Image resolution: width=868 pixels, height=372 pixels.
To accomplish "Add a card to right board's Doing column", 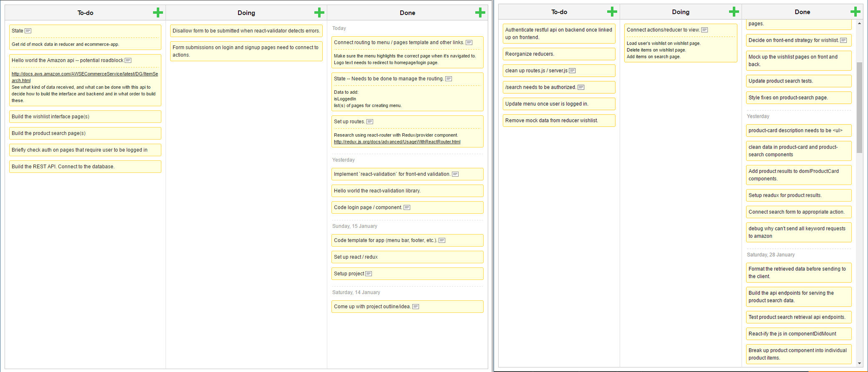I will (734, 12).
